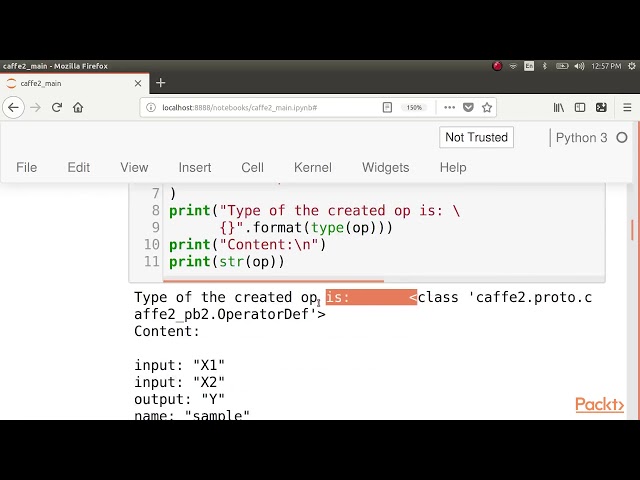Bookmark this page with the star
This screenshot has height=480, width=640.
pos(487,107)
